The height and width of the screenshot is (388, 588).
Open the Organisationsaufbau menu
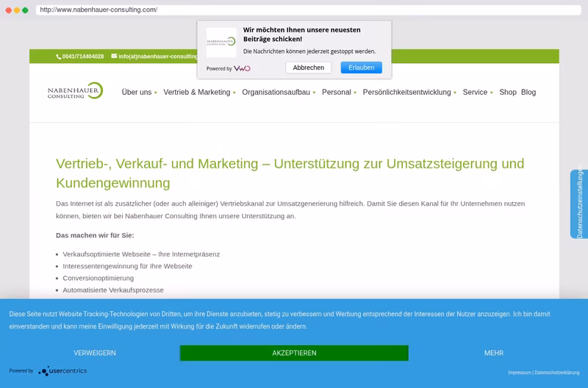(x=276, y=92)
